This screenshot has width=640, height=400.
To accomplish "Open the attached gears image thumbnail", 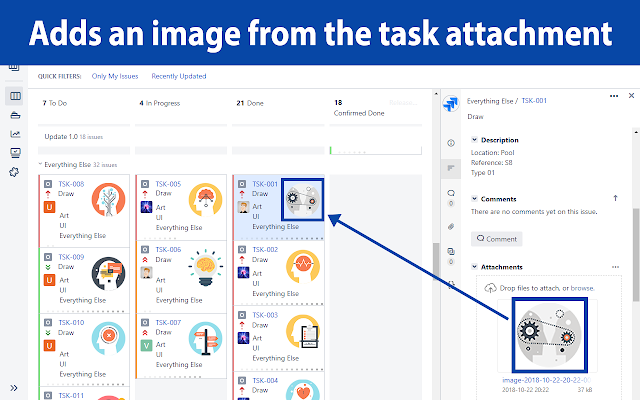I will point(550,335).
